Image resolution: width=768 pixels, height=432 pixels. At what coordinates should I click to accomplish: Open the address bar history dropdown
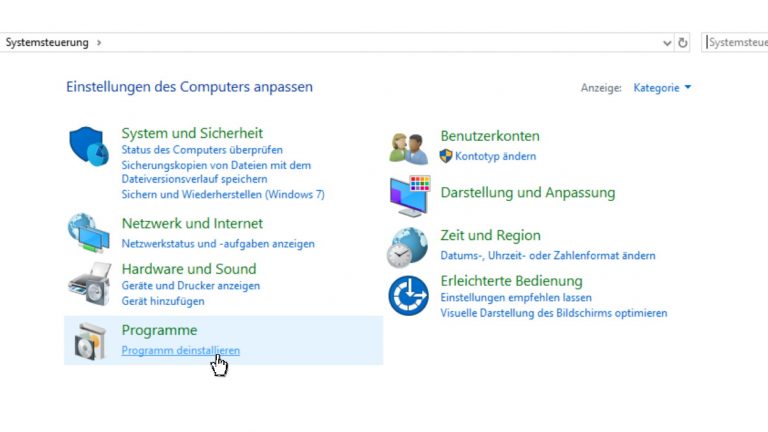coord(667,43)
